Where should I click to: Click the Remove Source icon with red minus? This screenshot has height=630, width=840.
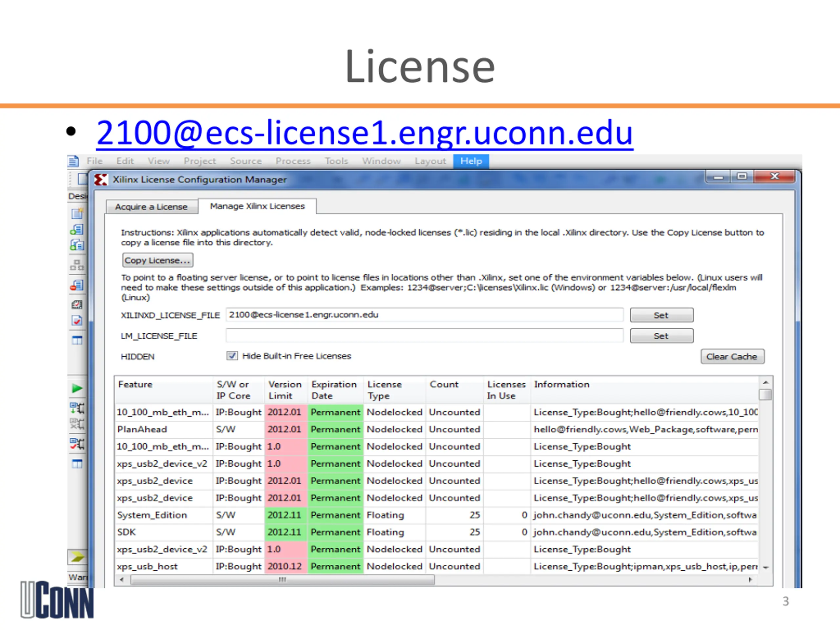[77, 285]
